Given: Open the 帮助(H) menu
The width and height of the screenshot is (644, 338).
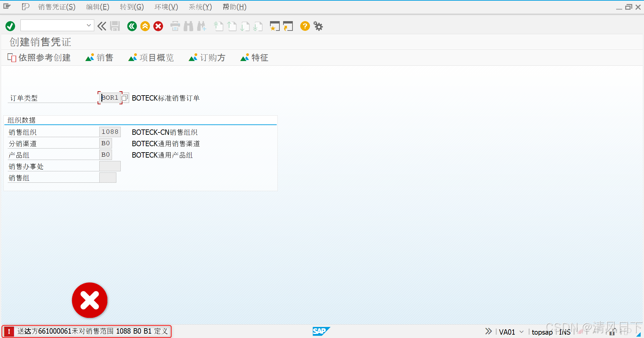Looking at the screenshot, I should pyautogui.click(x=234, y=7).
